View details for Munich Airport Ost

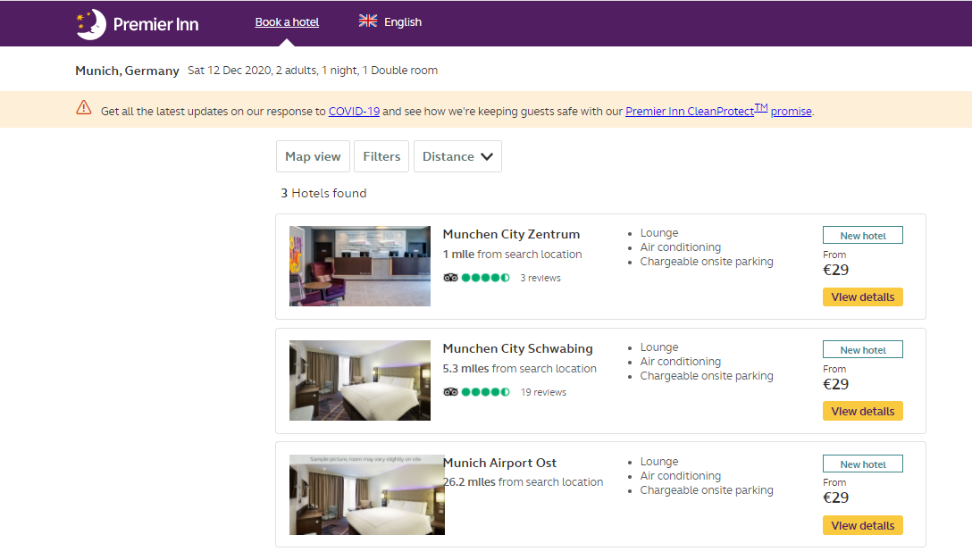(x=863, y=525)
